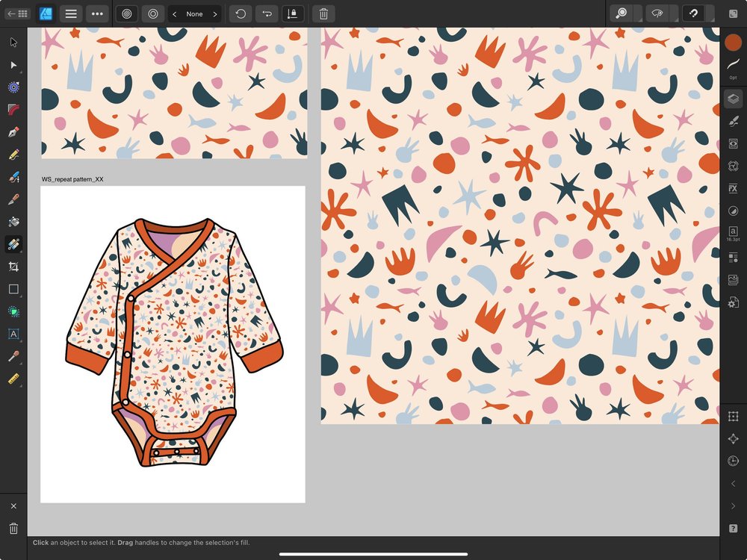Viewport: 747px width, 560px height.
Task: Open the Layers studio panel
Action: click(733, 99)
